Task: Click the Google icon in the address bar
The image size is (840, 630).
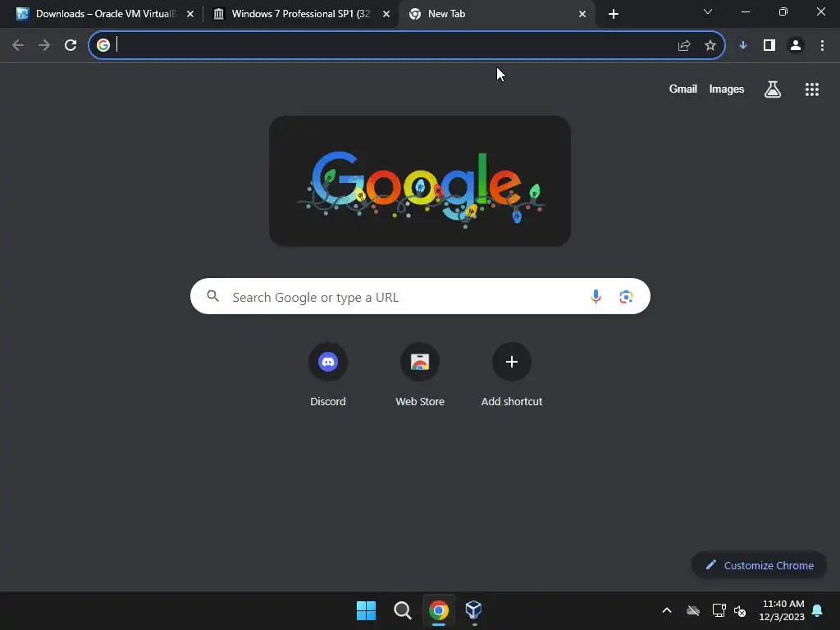Action: pos(103,45)
